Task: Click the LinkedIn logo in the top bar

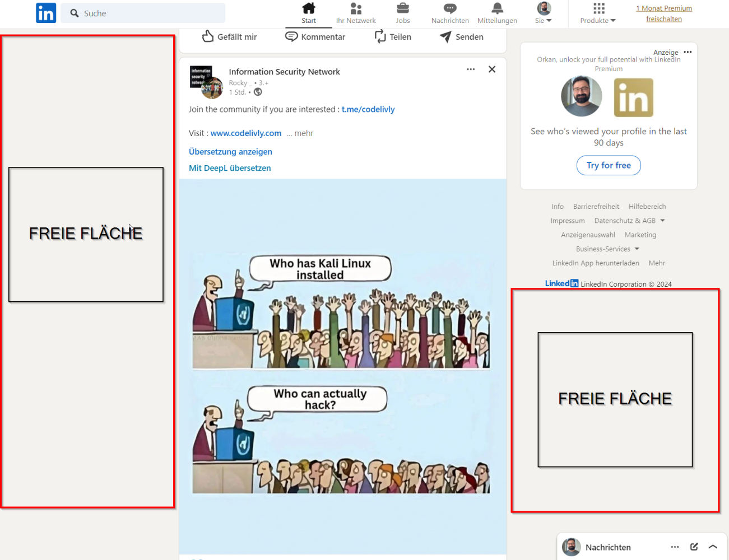Action: click(x=46, y=13)
